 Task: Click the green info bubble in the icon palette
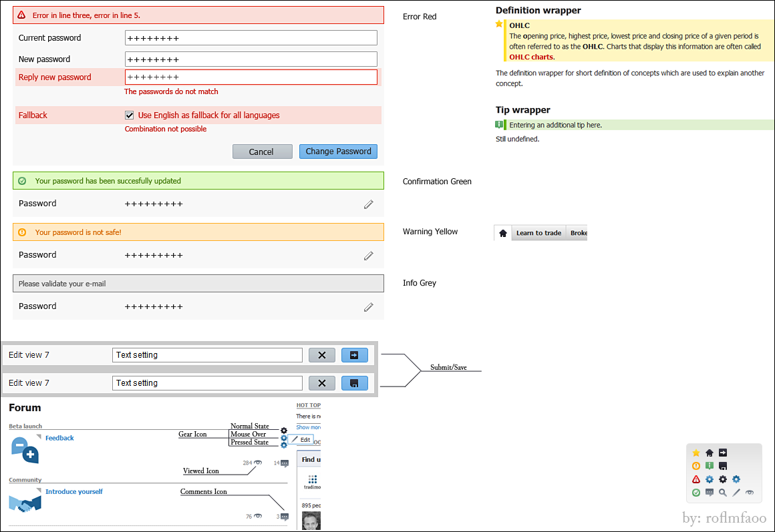point(710,466)
